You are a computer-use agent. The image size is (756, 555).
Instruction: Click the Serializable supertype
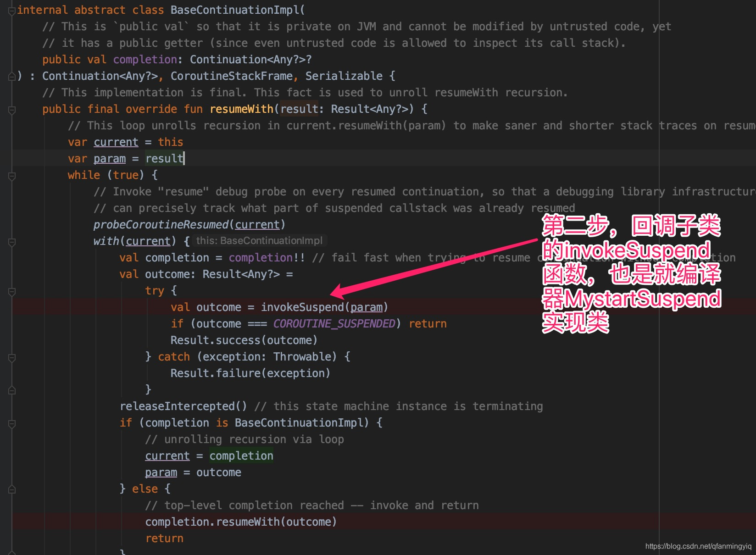(344, 76)
